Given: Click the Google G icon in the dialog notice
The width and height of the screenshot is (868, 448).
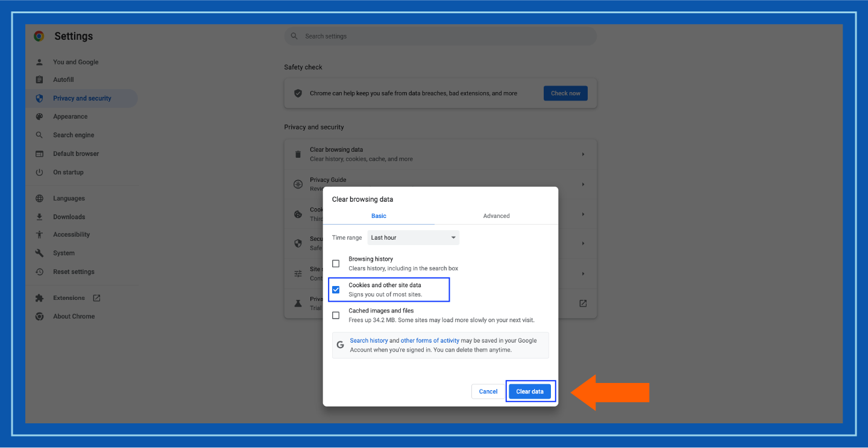Looking at the screenshot, I should click(x=340, y=344).
